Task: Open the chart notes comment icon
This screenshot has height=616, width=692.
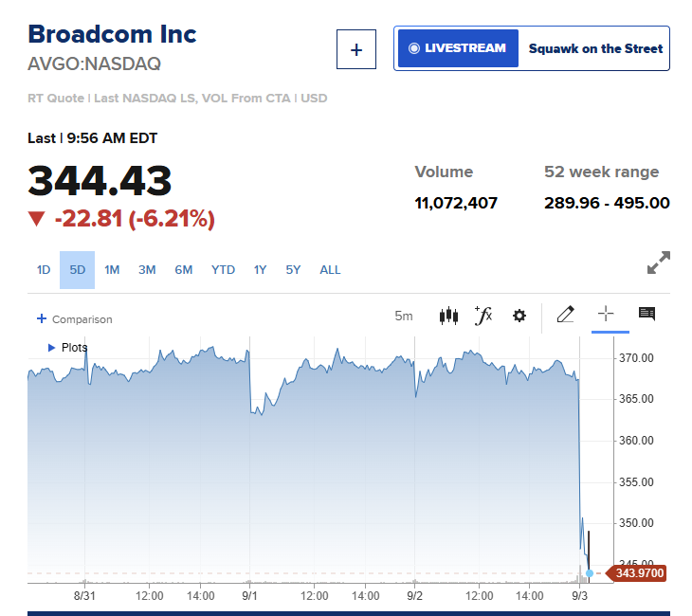Action: [647, 314]
